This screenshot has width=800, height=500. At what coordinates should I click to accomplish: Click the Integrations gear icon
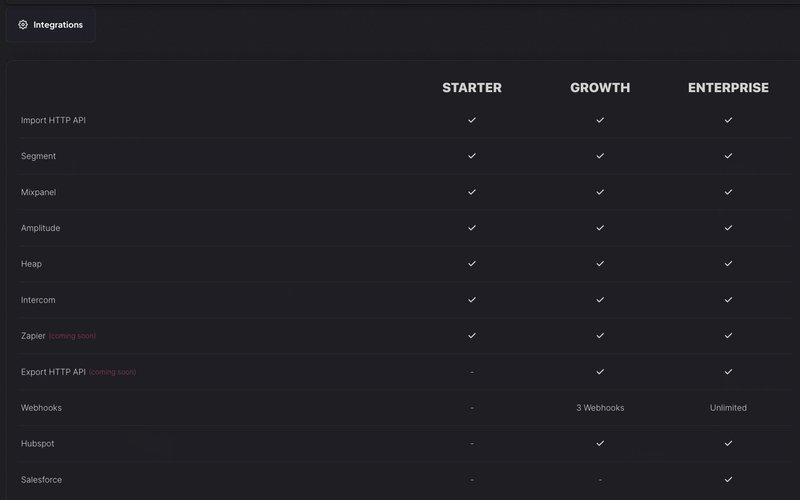point(23,25)
